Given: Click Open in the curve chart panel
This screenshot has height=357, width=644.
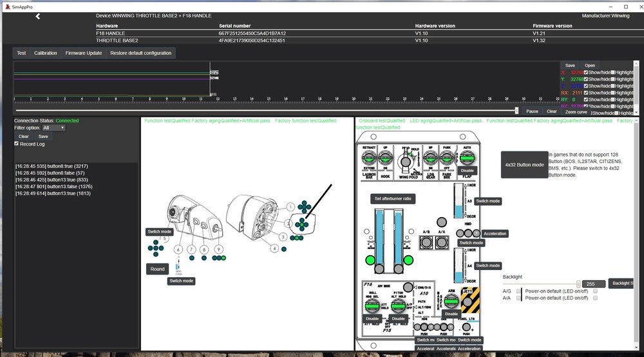Looking at the screenshot, I should [590, 65].
